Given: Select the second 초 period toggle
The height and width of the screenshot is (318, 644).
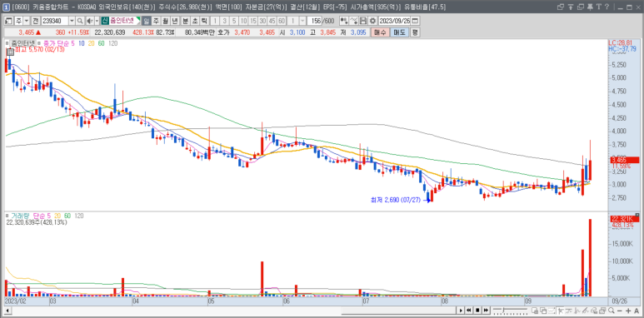Looking at the screenshot, I should pyautogui.click(x=195, y=21).
